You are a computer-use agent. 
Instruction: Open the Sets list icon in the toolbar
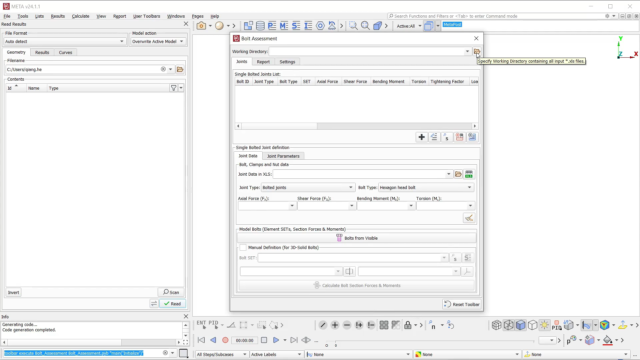coord(296,26)
